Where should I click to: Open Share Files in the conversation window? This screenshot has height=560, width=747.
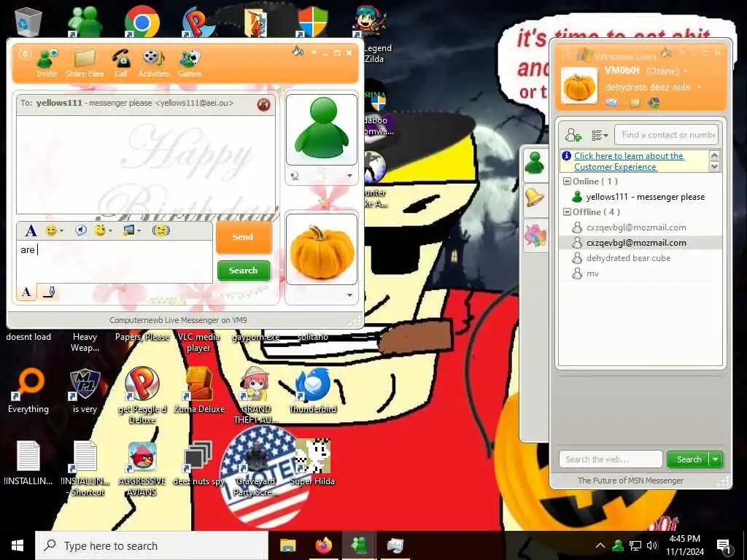tap(85, 63)
